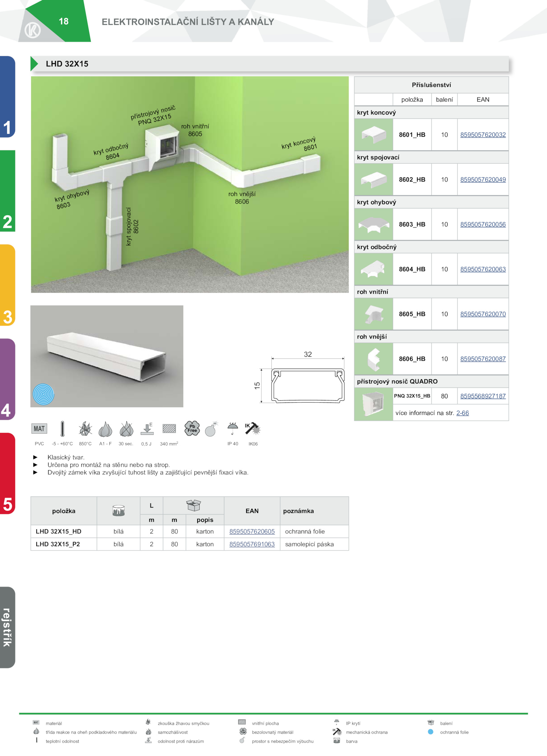This screenshot has width=547, height=756.
Task: Open EAN link 8595057620605
Action: [252, 531]
